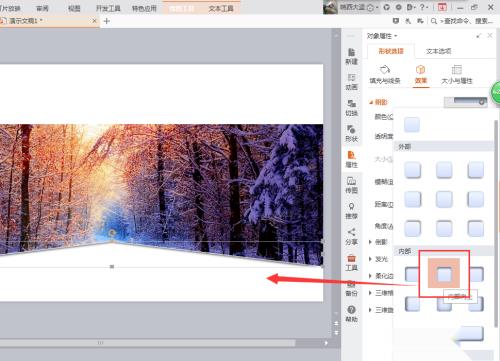Choose the highlighted inner center shadow preset
The width and height of the screenshot is (500, 361).
444,273
